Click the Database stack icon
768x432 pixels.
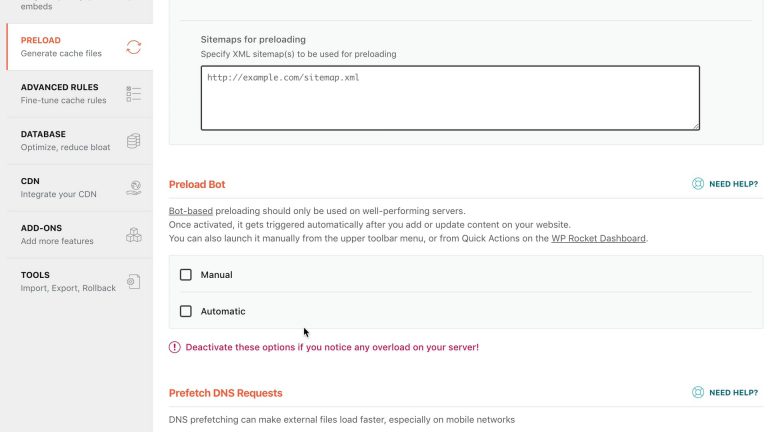point(134,141)
